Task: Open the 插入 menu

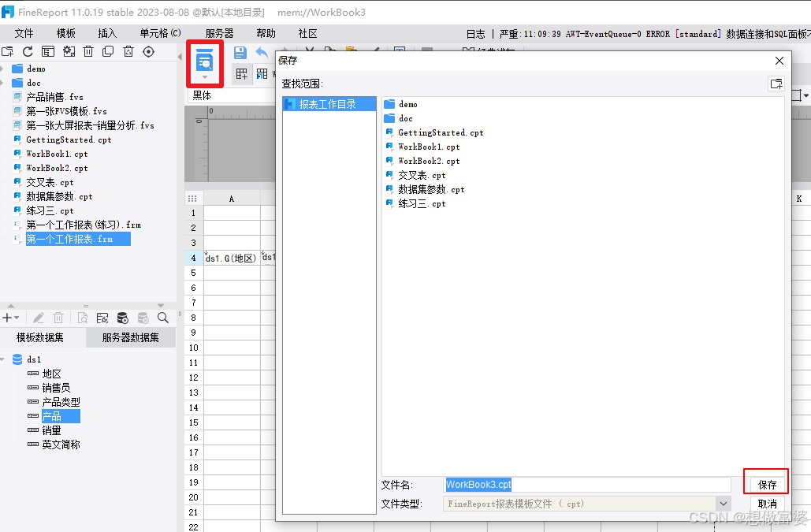Action: click(107, 34)
